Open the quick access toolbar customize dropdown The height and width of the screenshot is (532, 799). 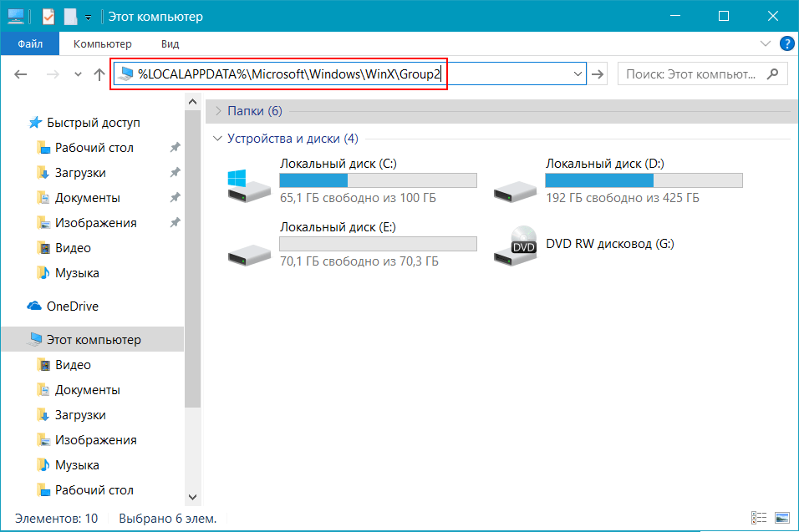tap(88, 18)
